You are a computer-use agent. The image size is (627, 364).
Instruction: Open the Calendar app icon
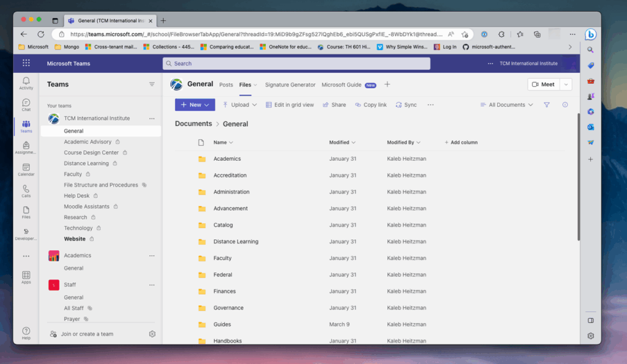click(26, 169)
